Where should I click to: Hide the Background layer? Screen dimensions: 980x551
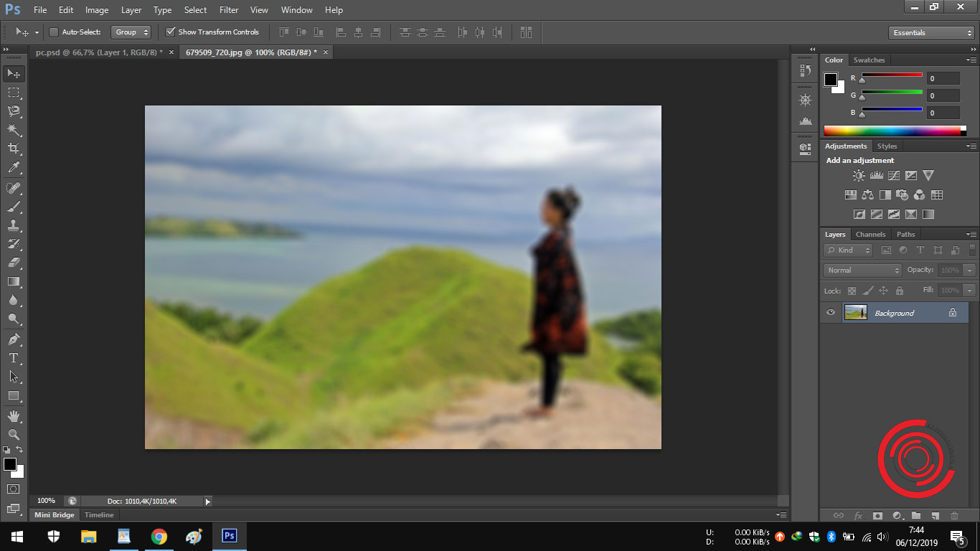pos(830,311)
